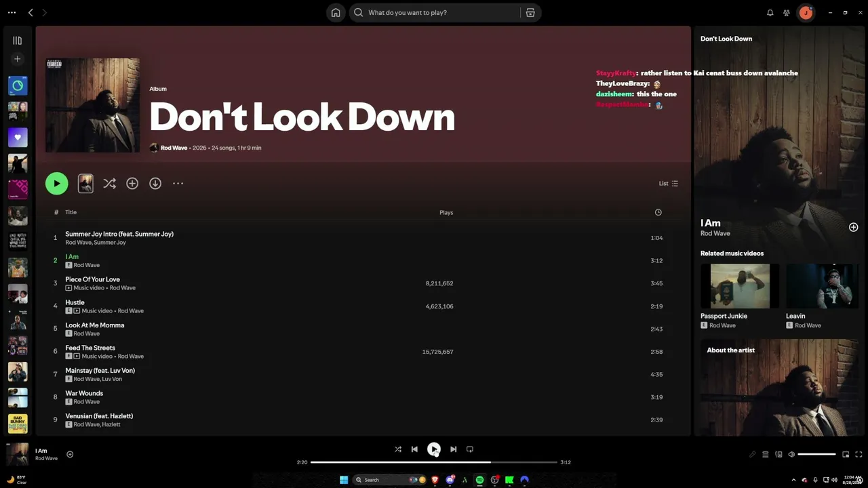Enable shuffle for this album
Screen dimensions: 868x488
click(109, 183)
